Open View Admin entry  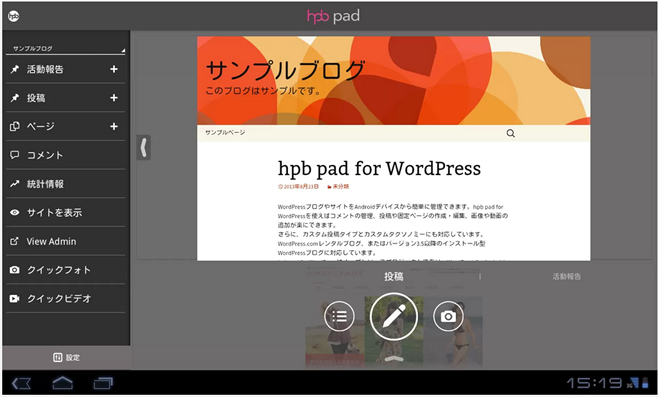[x=66, y=241]
